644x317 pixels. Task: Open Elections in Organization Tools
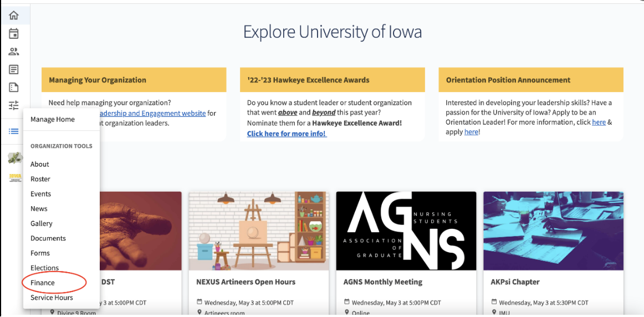pos(45,268)
